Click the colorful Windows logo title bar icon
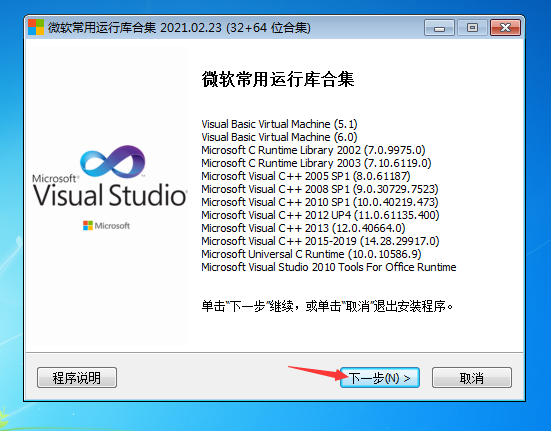551x431 pixels. coord(36,27)
